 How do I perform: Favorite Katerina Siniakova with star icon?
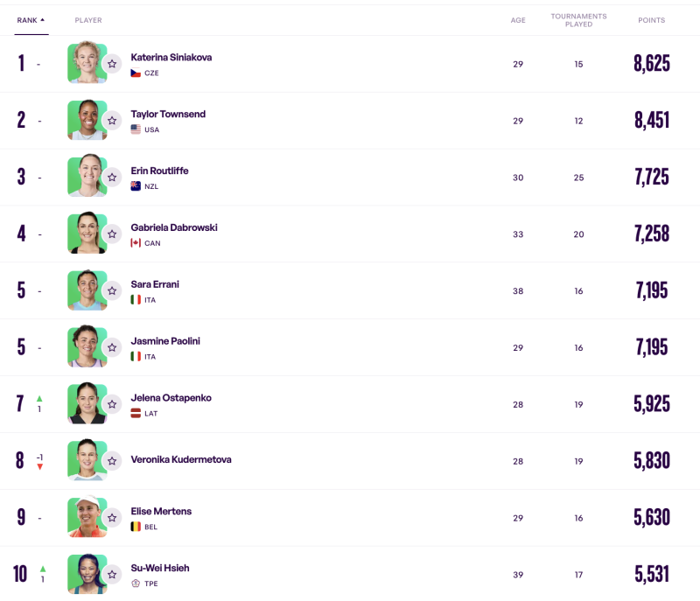pyautogui.click(x=112, y=64)
